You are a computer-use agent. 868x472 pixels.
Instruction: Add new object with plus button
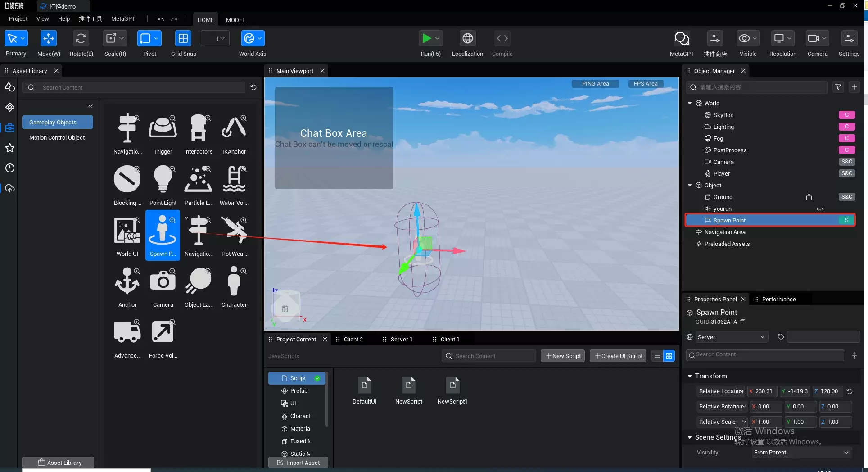pos(854,87)
